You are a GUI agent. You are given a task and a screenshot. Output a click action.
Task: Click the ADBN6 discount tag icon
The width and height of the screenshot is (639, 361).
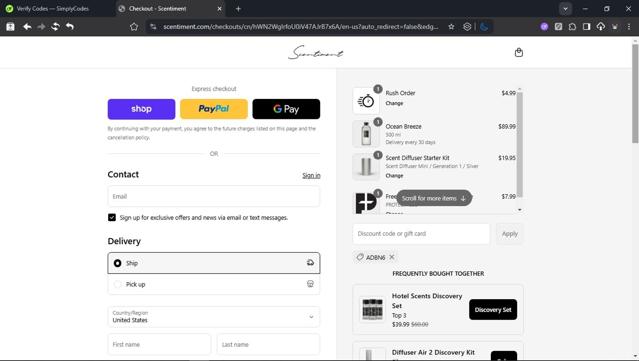pos(360,257)
